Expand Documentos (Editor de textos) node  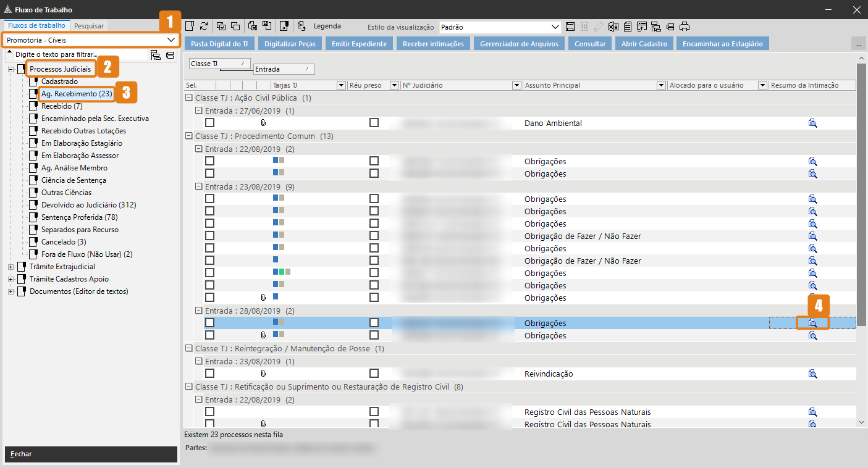click(11, 291)
